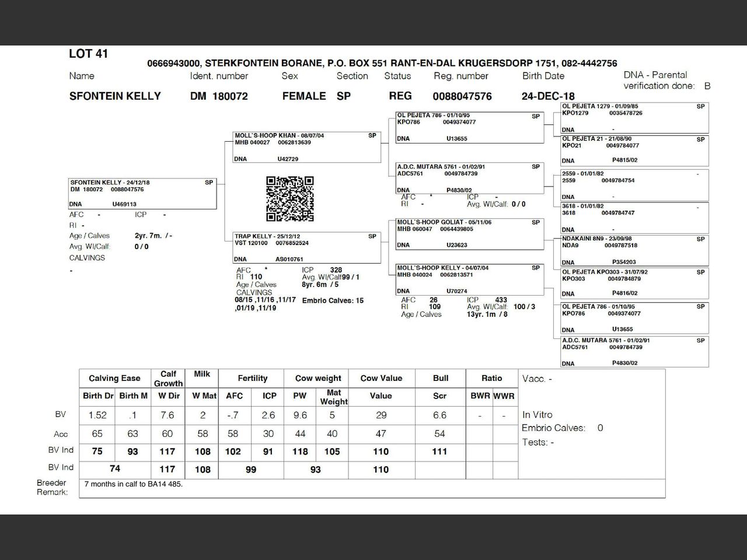Select the Embrio Calves value under In Vitro

tap(600, 428)
